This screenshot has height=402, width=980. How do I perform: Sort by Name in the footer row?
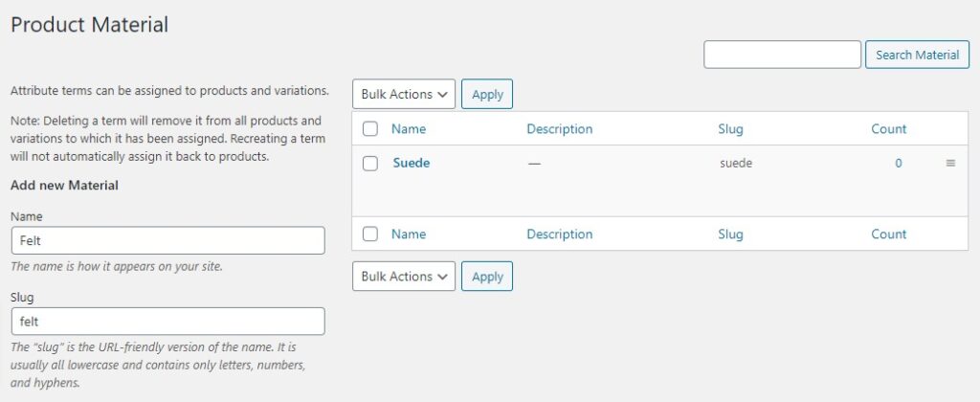(409, 234)
